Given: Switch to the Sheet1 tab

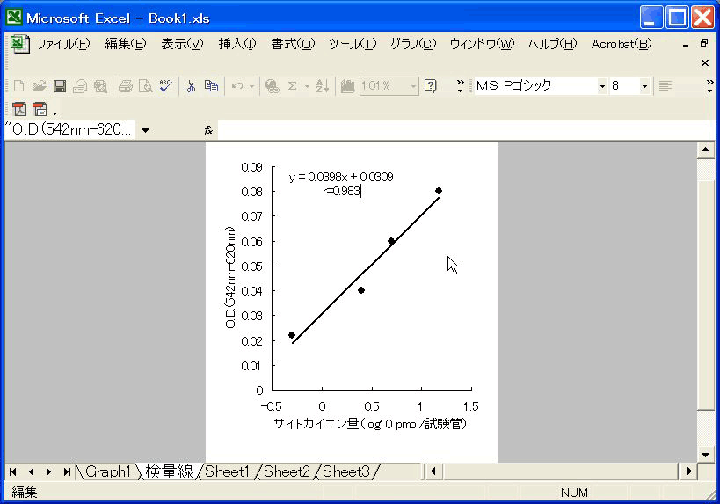Looking at the screenshot, I should 227,471.
